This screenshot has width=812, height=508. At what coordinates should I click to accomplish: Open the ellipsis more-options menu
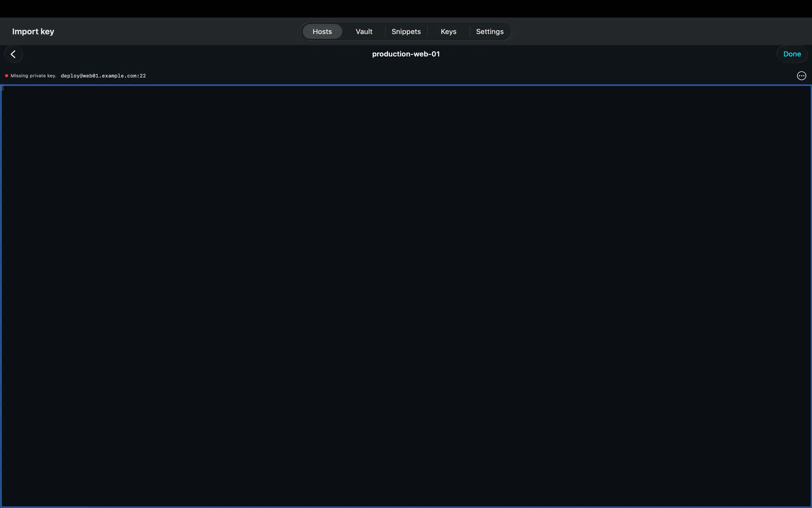click(x=801, y=76)
